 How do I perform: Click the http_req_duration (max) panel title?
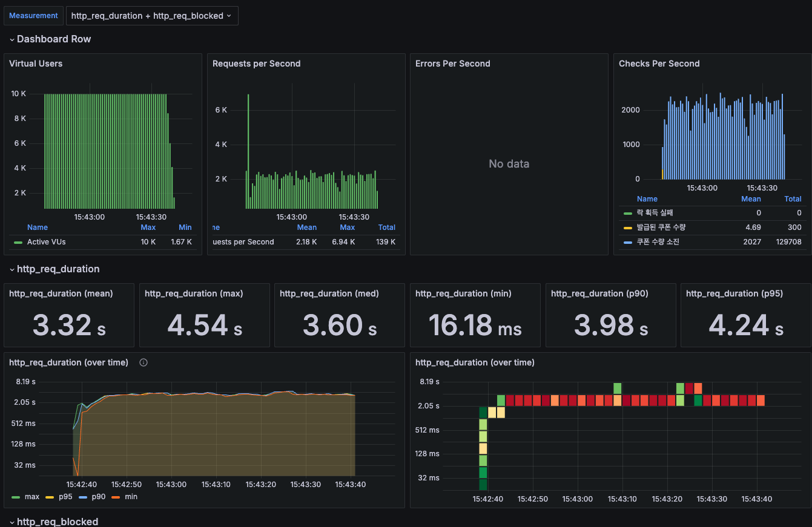tap(194, 293)
